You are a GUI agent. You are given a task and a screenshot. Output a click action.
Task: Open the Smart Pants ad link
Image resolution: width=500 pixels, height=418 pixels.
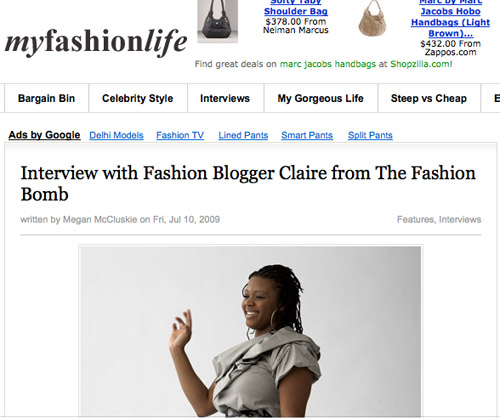(x=307, y=135)
